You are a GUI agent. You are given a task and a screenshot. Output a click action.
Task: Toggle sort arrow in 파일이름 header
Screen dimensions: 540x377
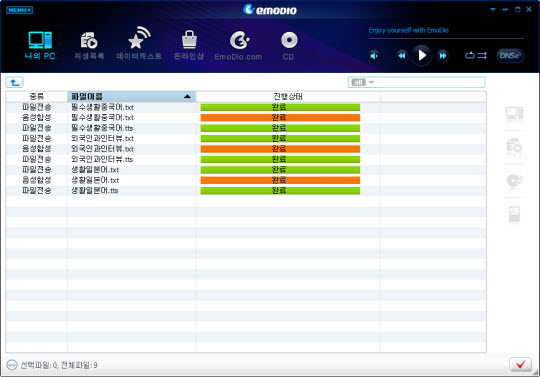(x=187, y=96)
